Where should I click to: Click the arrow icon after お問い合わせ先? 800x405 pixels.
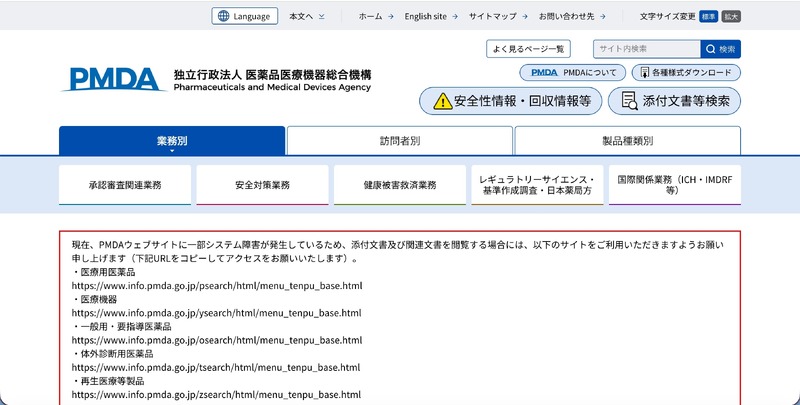point(603,16)
